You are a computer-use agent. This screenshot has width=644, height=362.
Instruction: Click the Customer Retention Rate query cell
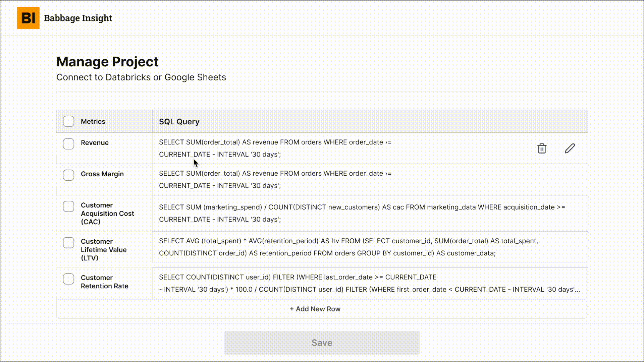tap(335, 283)
